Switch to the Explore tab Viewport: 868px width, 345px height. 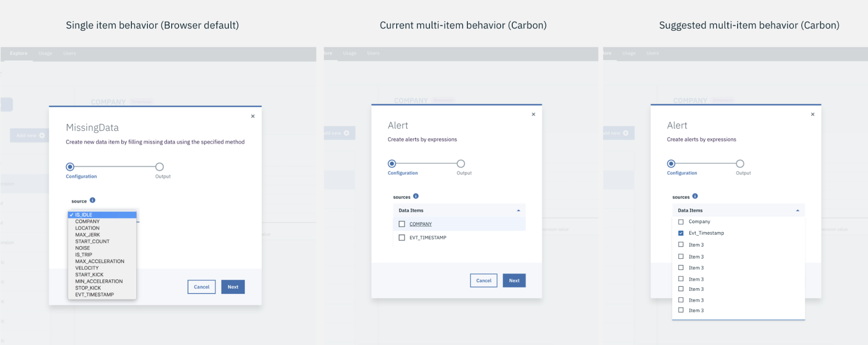pyautogui.click(x=18, y=53)
